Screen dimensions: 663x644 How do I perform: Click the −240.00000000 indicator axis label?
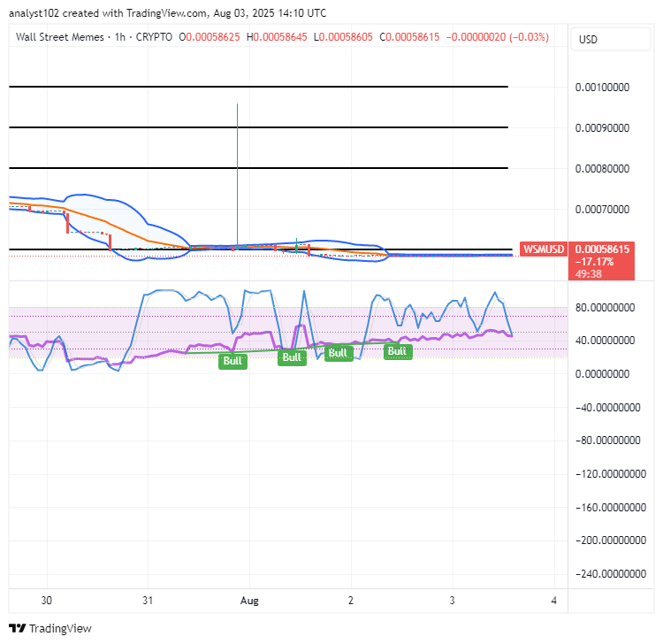pyautogui.click(x=611, y=574)
